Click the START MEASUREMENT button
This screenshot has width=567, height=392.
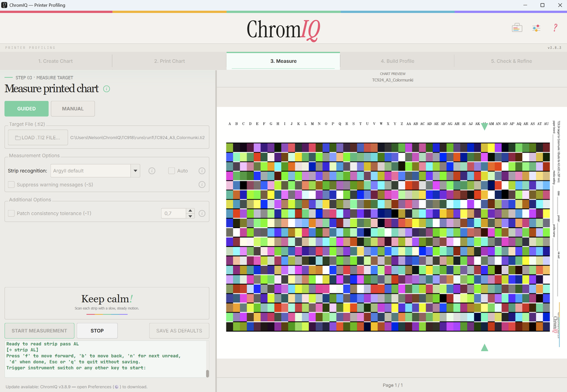[x=39, y=331]
